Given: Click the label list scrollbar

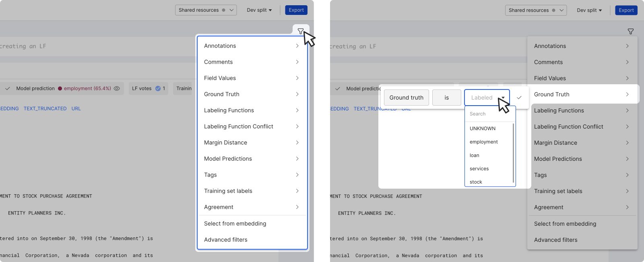Looking at the screenshot, I should (x=513, y=153).
